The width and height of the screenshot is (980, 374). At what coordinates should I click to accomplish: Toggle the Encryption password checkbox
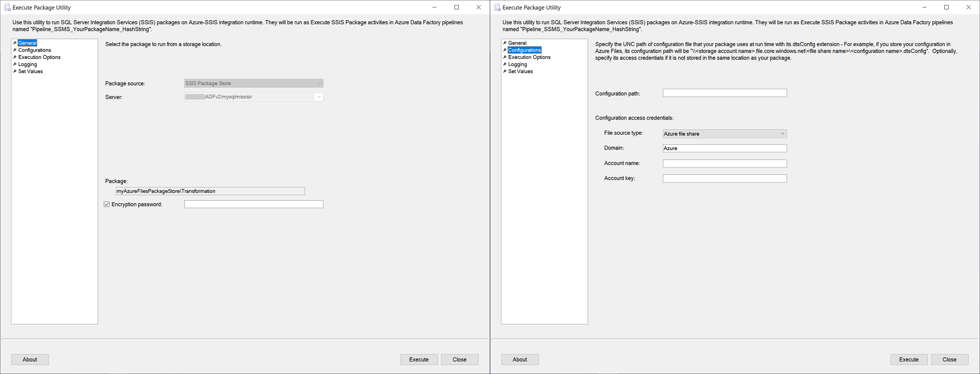107,204
